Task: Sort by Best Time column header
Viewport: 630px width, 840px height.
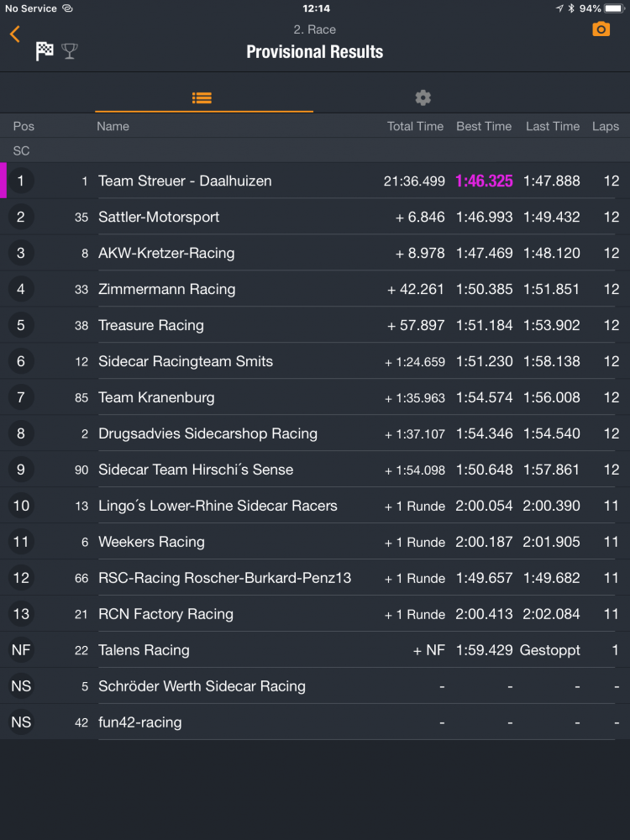Action: (x=484, y=126)
